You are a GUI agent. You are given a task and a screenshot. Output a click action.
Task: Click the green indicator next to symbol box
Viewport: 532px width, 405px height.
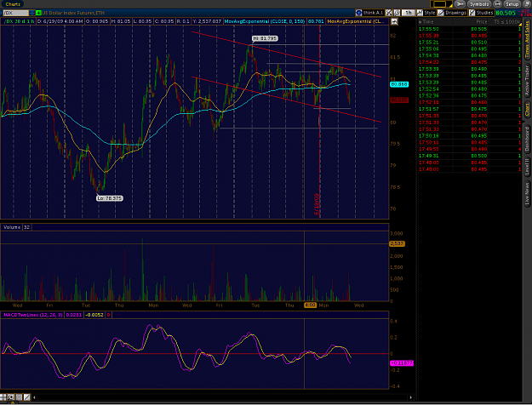click(x=38, y=13)
